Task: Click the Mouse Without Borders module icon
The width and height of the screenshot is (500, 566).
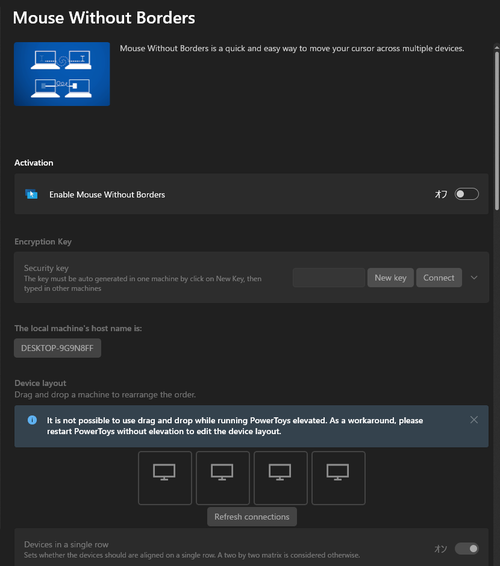Action: click(x=31, y=194)
